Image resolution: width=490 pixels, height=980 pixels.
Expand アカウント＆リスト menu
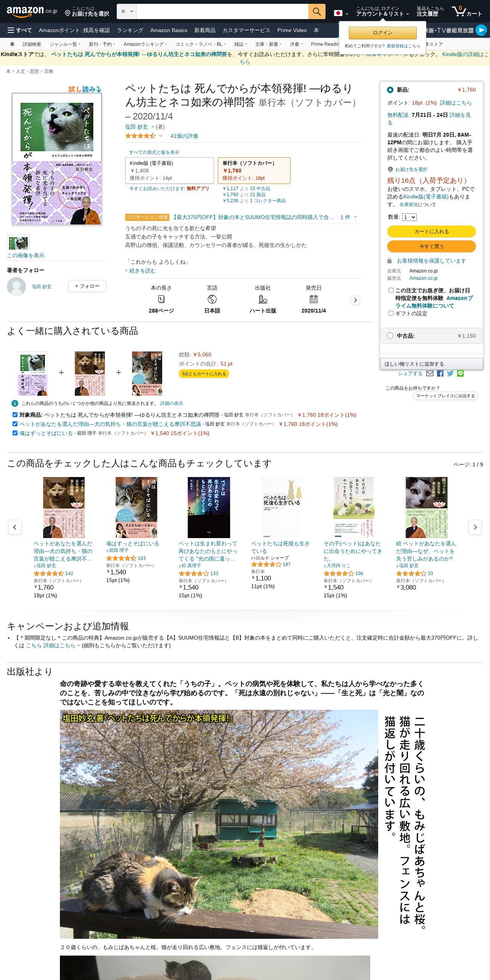(x=382, y=11)
